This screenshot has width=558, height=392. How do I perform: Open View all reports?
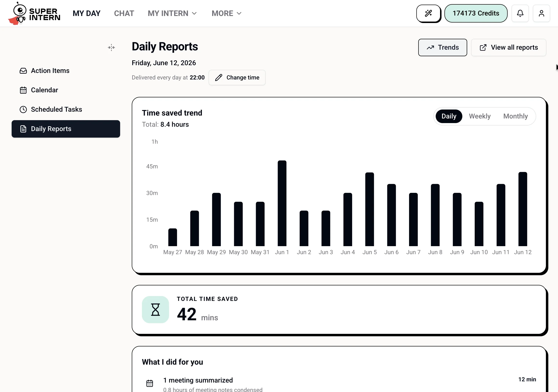pyautogui.click(x=508, y=47)
